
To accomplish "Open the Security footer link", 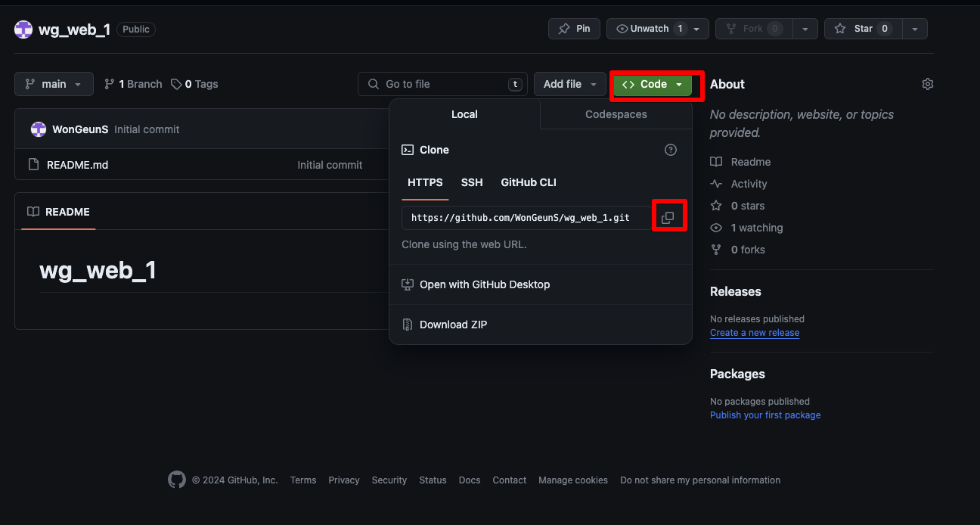I will [389, 480].
